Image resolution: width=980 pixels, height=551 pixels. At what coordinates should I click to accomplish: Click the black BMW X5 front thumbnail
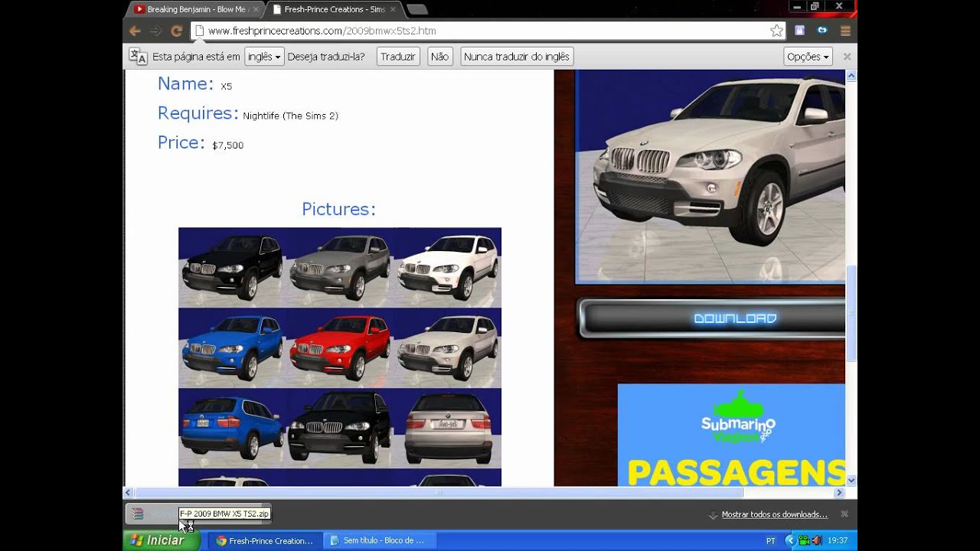point(232,267)
